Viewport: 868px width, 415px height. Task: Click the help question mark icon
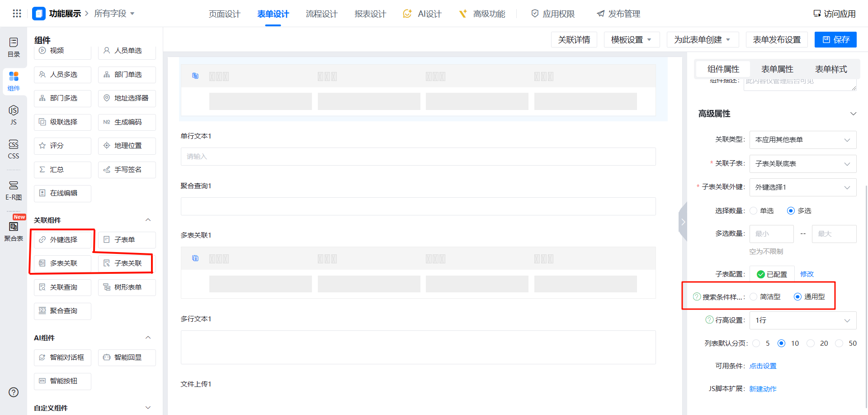pyautogui.click(x=14, y=392)
